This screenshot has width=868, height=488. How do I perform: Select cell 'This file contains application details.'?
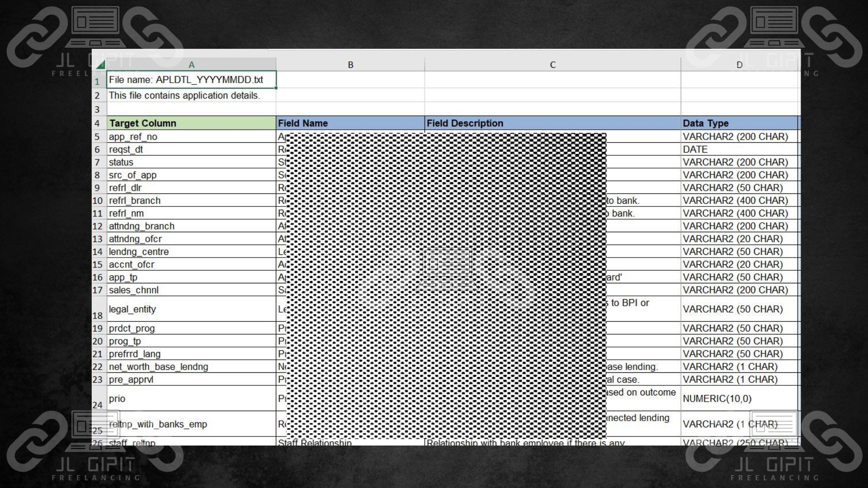[191, 96]
